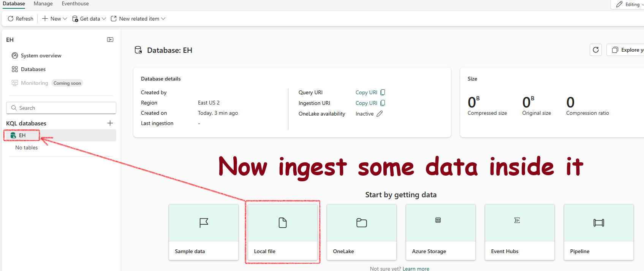Click the EH database icon in tree
Viewport: 644px width, 271px height.
click(13, 135)
